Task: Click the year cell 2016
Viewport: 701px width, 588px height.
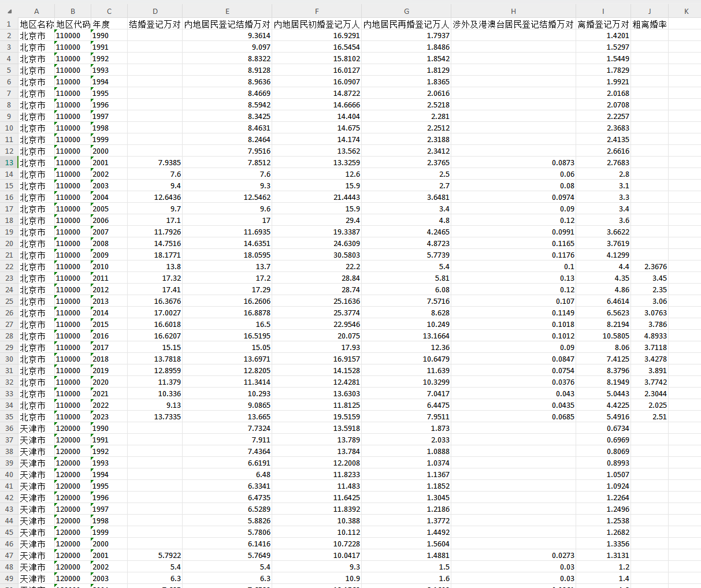Action: click(x=109, y=336)
